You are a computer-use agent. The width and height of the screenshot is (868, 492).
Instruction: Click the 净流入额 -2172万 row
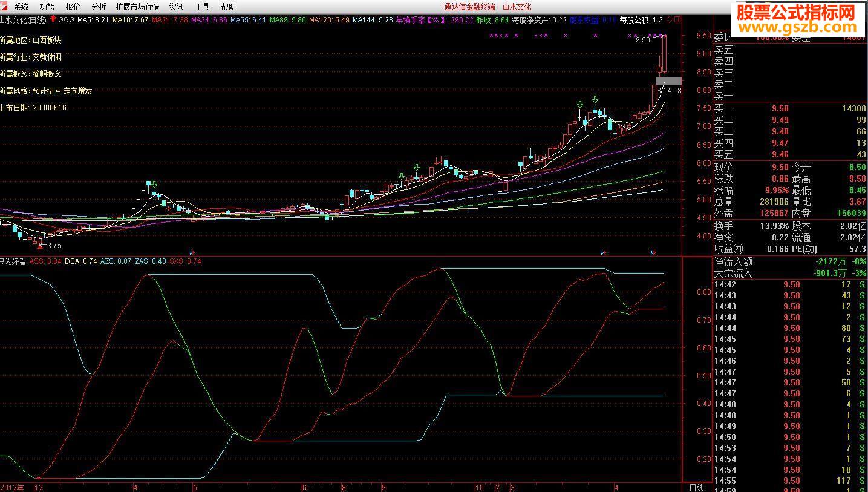click(790, 262)
